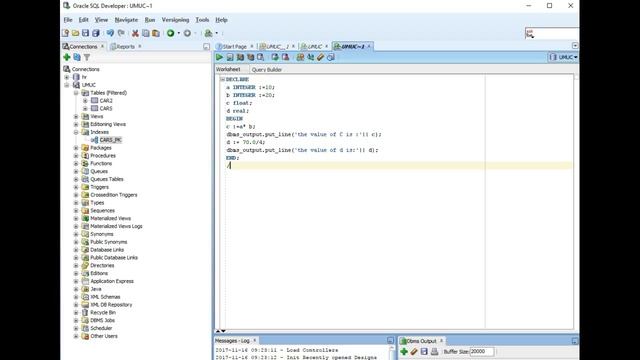The image size is (640, 360).
Task: Click the search field at top right
Action: click(552, 33)
